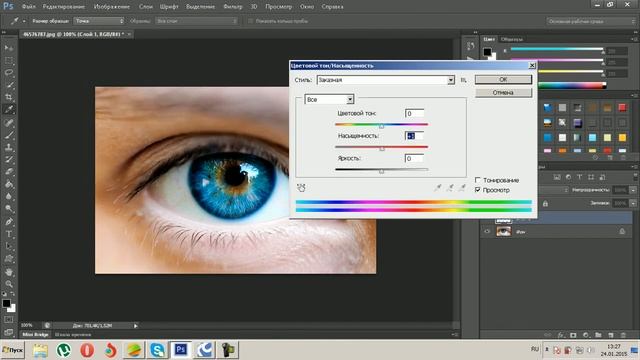The width and height of the screenshot is (640, 360).
Task: Click the Пуск start button
Action: pyautogui.click(x=12, y=350)
